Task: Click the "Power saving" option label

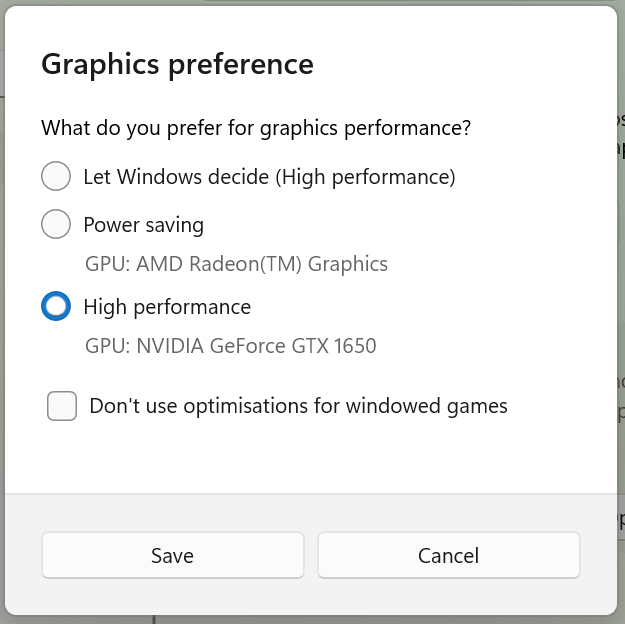Action: (143, 225)
